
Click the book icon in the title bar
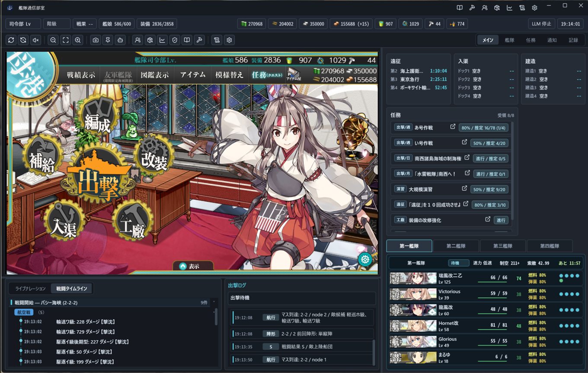point(460,7)
